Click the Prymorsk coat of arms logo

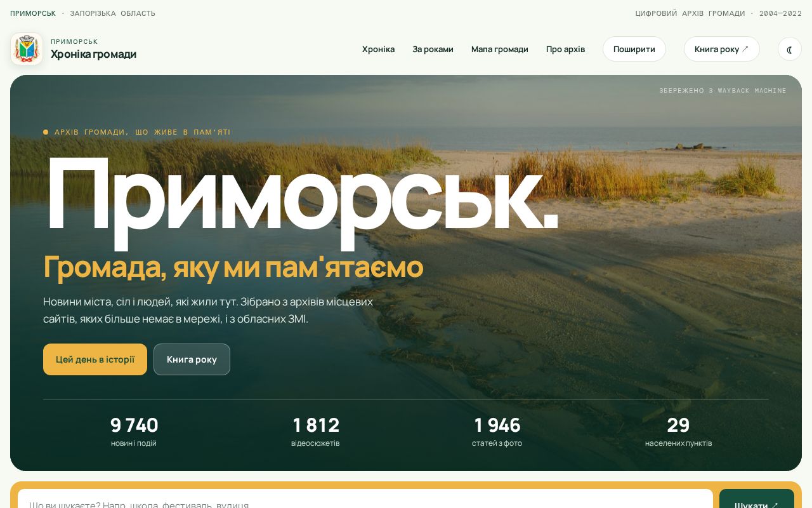[27, 49]
